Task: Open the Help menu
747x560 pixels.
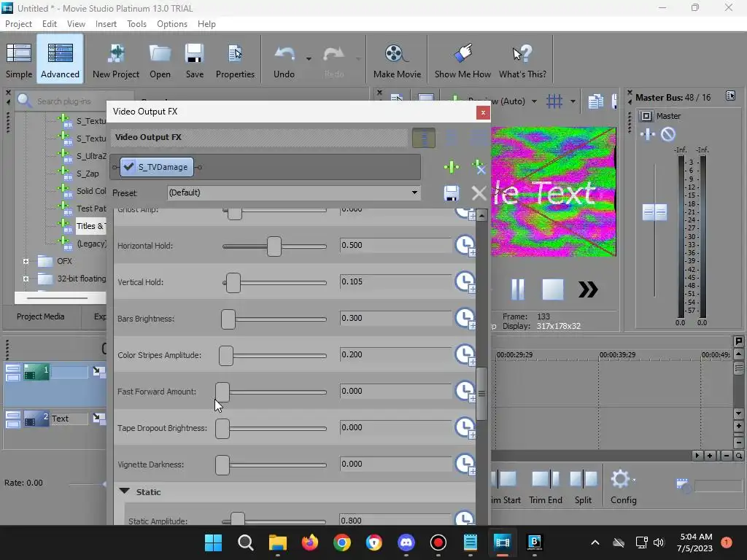Action: (x=206, y=24)
